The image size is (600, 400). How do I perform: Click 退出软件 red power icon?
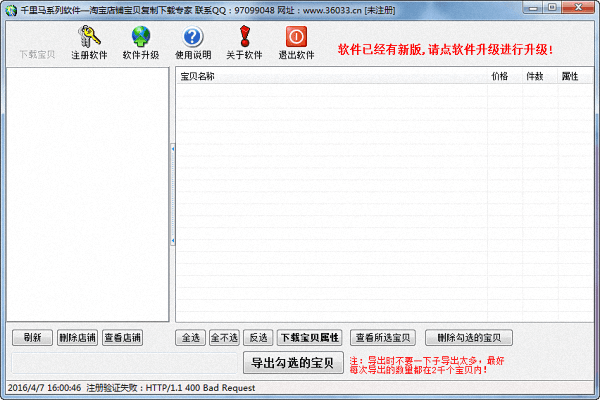coord(296,36)
